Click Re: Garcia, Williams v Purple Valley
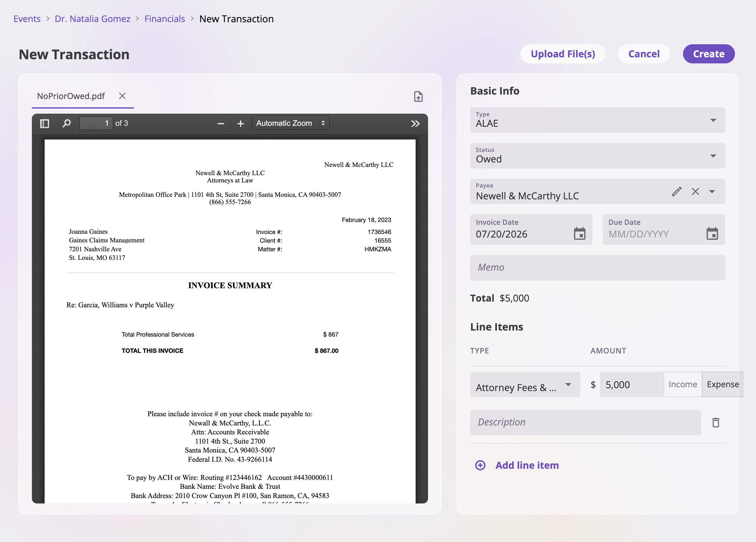The image size is (756, 542). pos(120,305)
